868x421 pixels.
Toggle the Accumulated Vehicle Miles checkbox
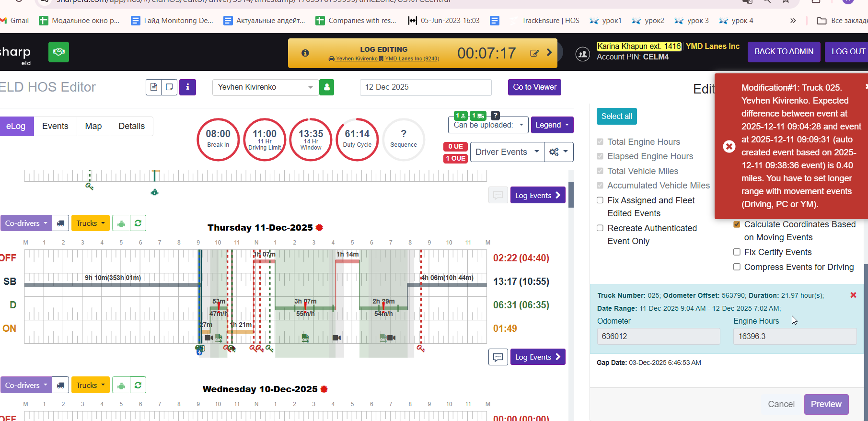coord(600,185)
